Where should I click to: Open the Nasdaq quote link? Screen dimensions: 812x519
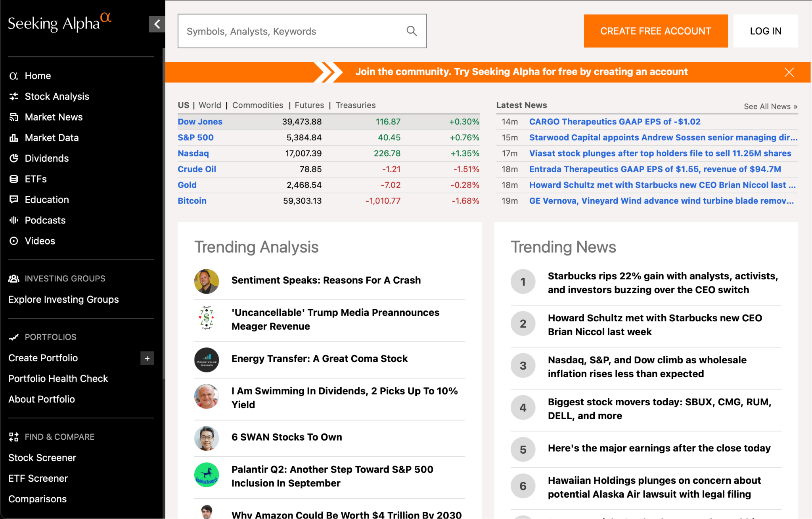(193, 153)
